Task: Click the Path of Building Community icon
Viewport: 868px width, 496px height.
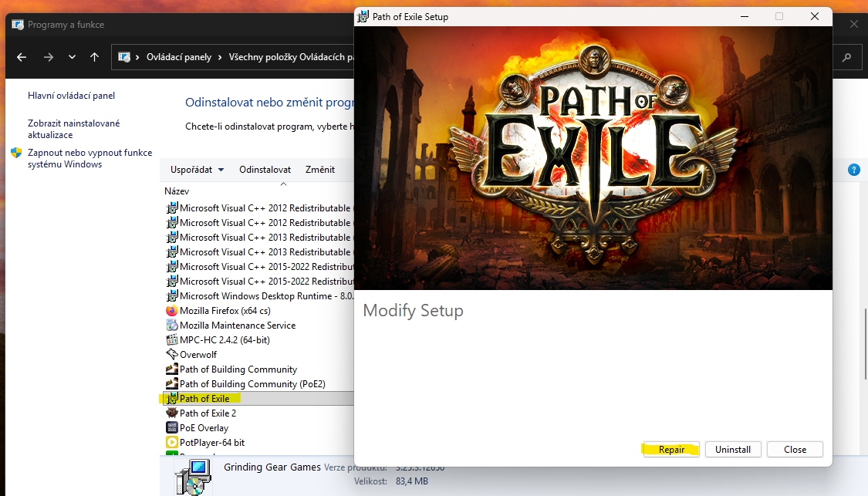Action: 171,369
